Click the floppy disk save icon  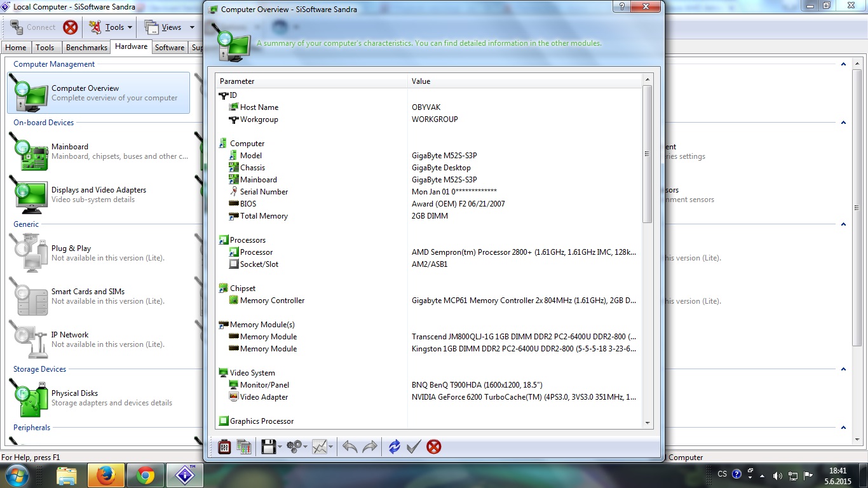click(x=268, y=447)
